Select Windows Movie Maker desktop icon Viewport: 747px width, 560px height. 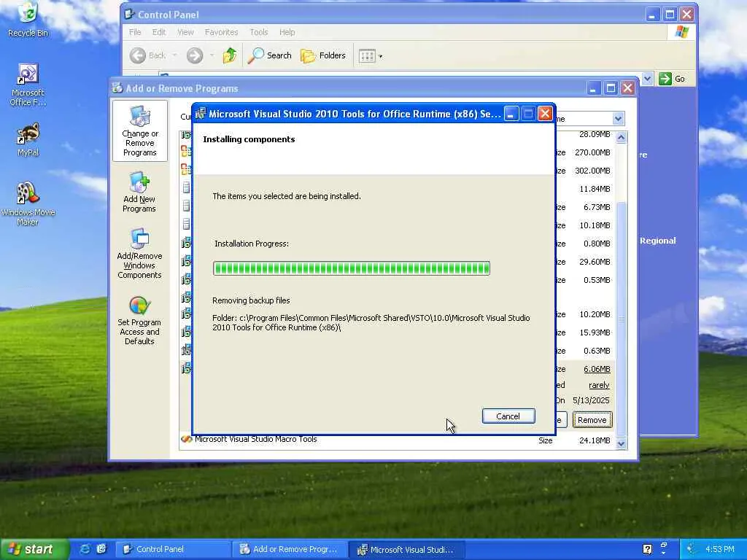[28, 203]
